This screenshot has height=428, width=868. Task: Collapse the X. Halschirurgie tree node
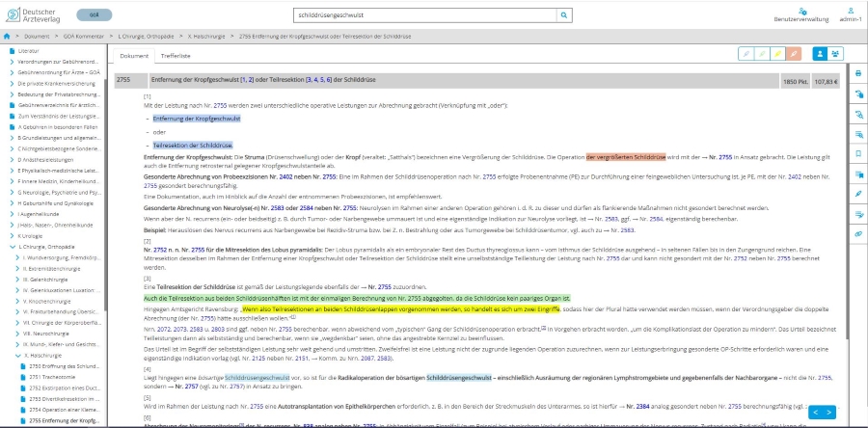16,355
